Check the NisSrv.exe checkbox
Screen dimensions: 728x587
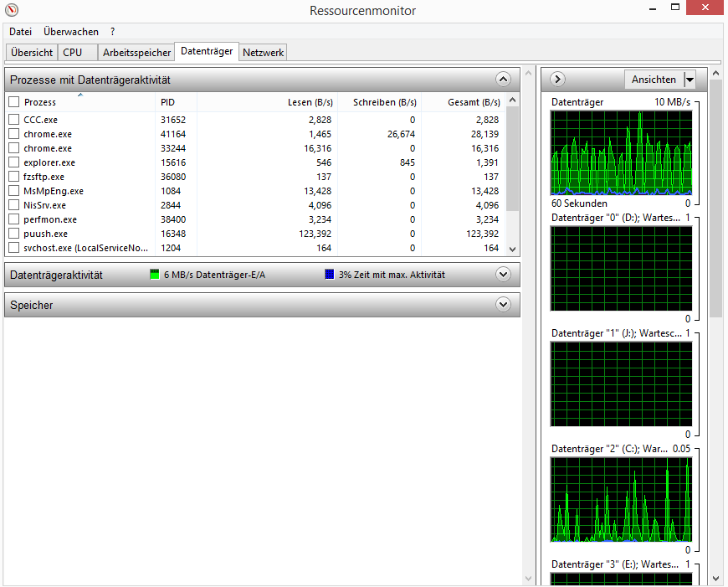[14, 205]
